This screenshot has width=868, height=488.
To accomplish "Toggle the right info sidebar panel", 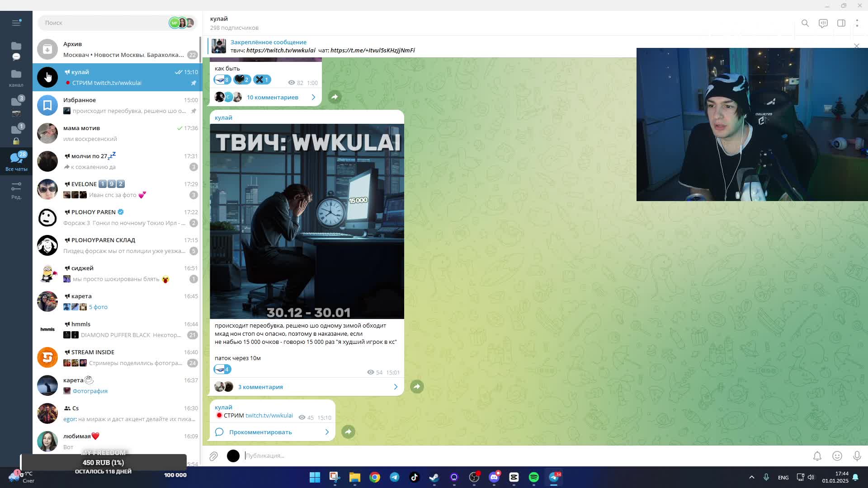I will click(841, 23).
